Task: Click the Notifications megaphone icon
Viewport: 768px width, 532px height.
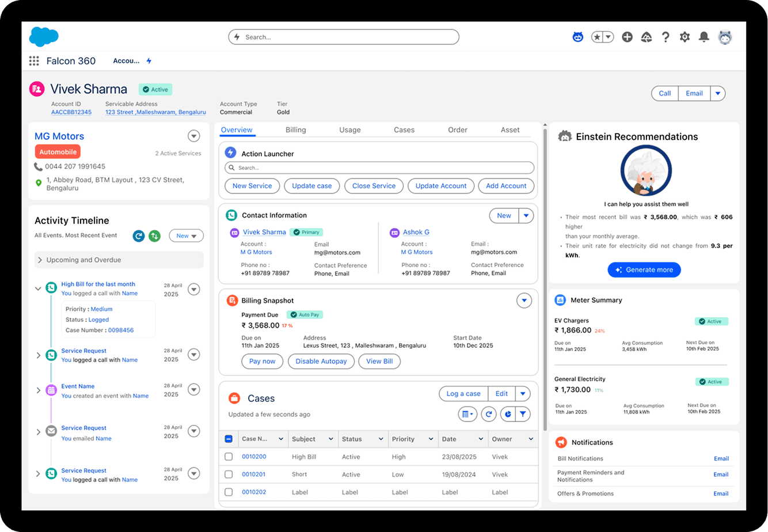Action: (561, 442)
